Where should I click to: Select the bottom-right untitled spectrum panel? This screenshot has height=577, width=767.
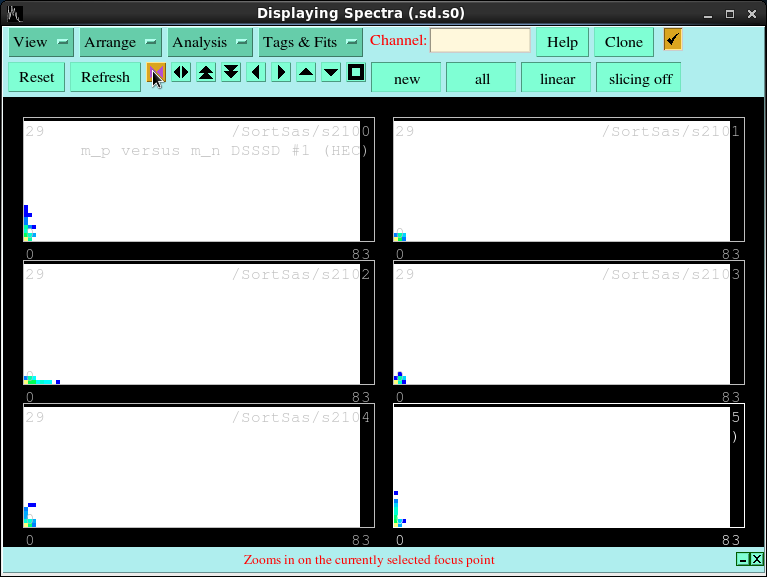[568, 466]
